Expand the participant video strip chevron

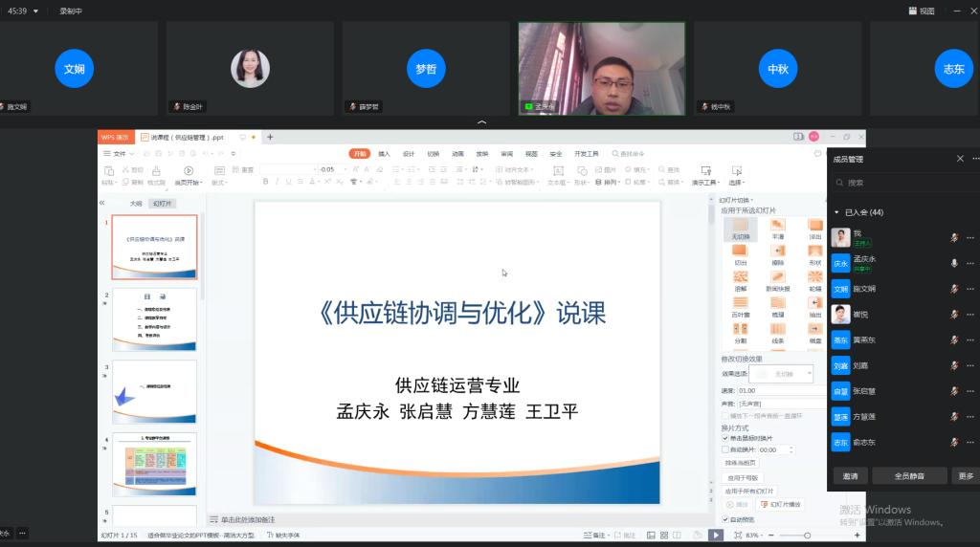482,122
